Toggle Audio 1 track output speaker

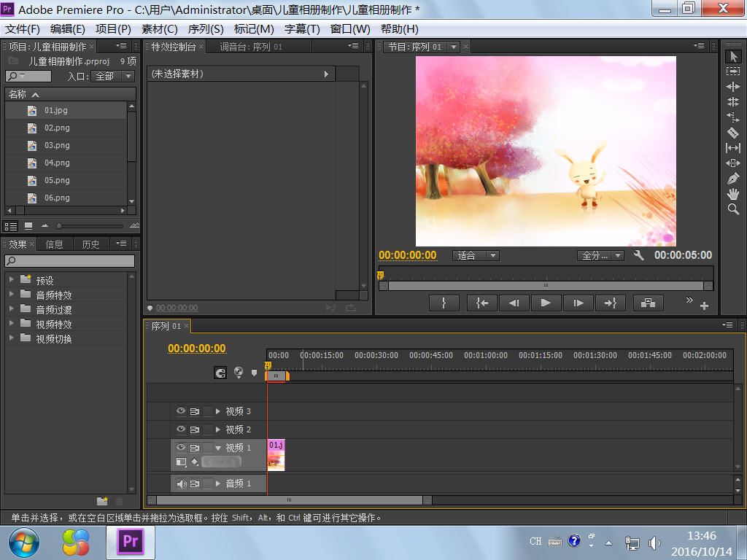coord(181,483)
